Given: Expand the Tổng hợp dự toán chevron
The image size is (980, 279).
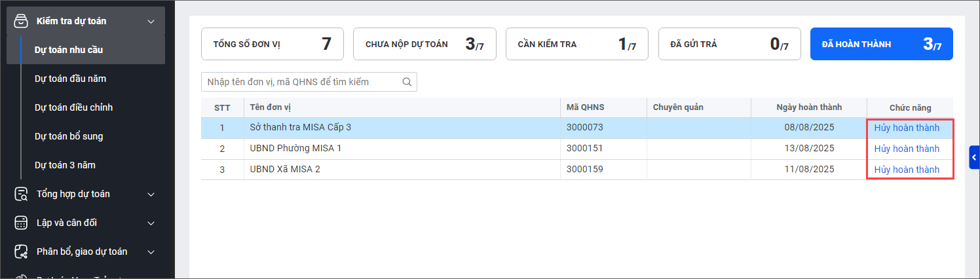Looking at the screenshot, I should click(151, 195).
